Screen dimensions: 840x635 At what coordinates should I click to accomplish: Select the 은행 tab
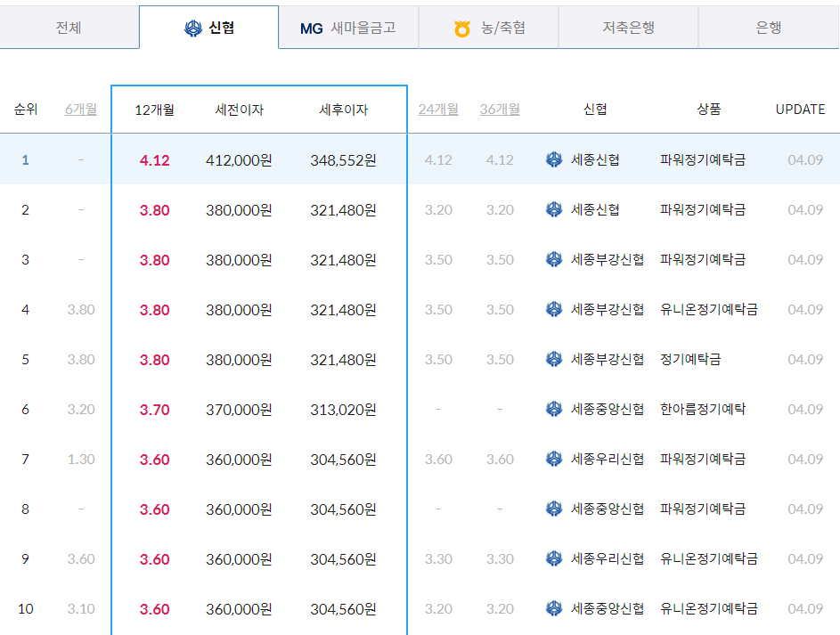[x=769, y=28]
